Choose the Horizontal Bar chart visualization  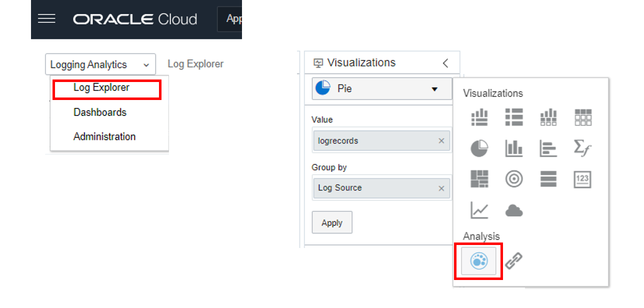coord(548,148)
